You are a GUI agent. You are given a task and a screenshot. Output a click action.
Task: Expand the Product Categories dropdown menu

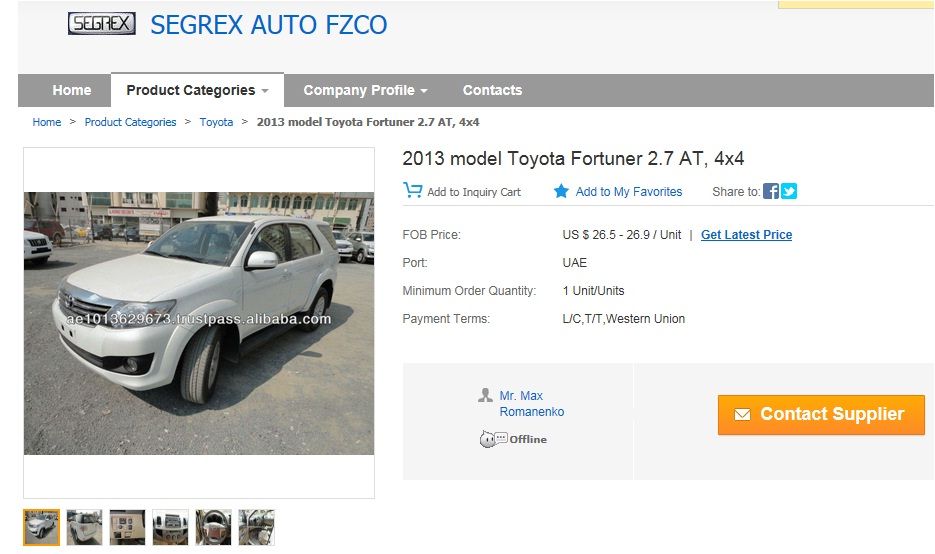tap(197, 90)
